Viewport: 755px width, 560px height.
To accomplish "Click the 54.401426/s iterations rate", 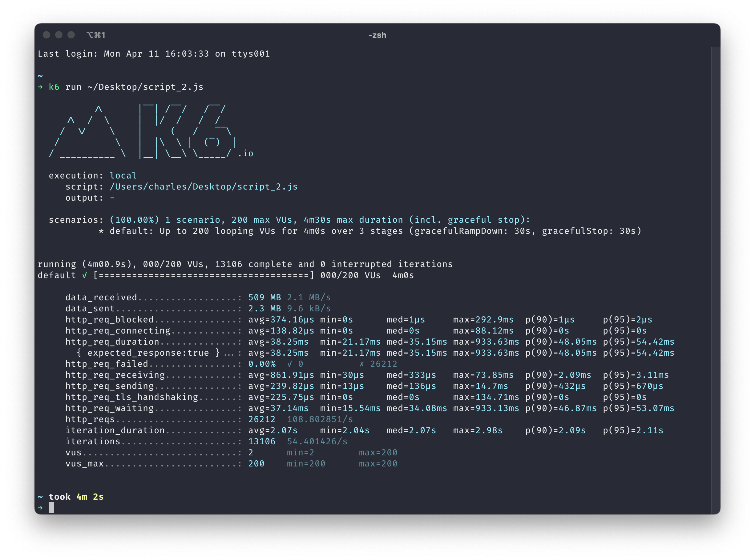I will (x=317, y=441).
